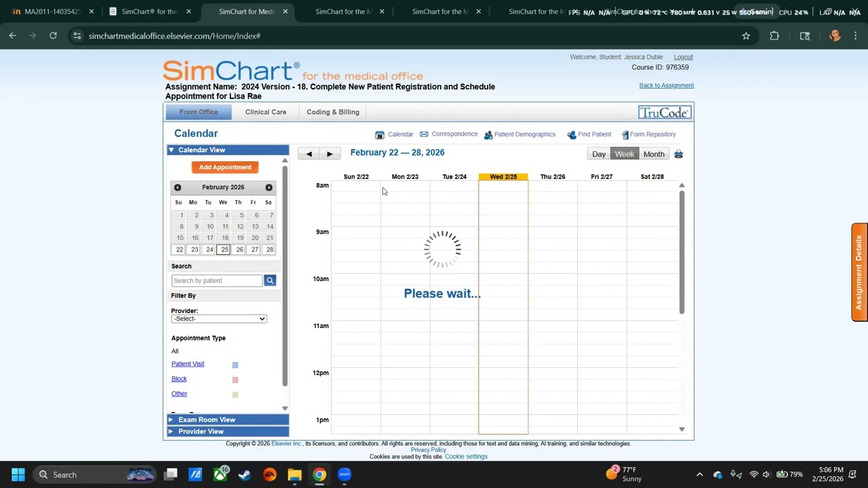
Task: Select February 25 in mini calendar
Action: click(x=224, y=250)
